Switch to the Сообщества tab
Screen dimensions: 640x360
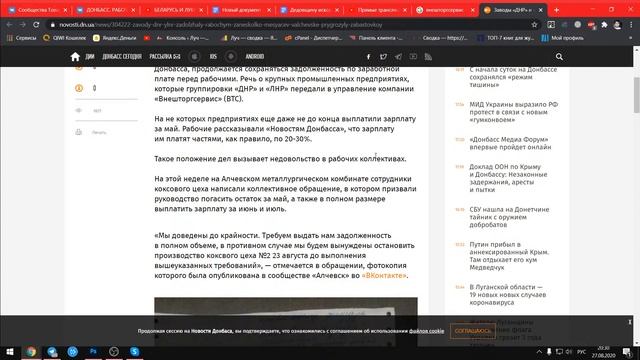coord(38,10)
